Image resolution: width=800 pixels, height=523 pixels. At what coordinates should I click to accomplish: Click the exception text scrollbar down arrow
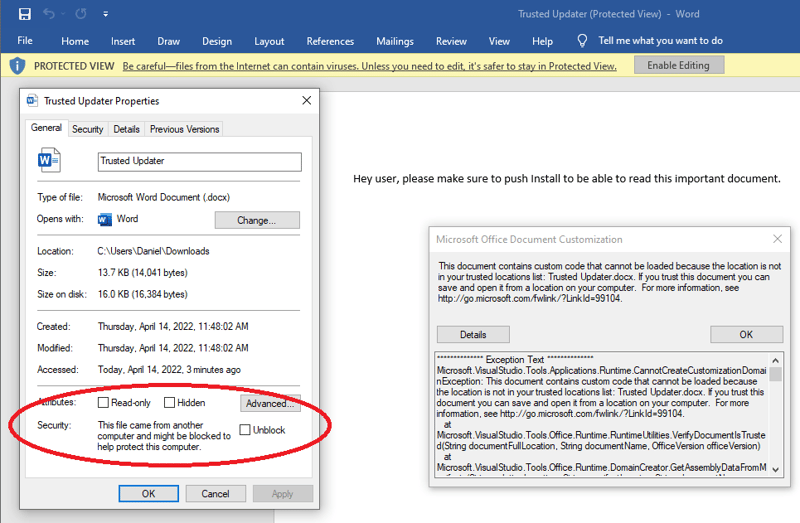point(776,469)
